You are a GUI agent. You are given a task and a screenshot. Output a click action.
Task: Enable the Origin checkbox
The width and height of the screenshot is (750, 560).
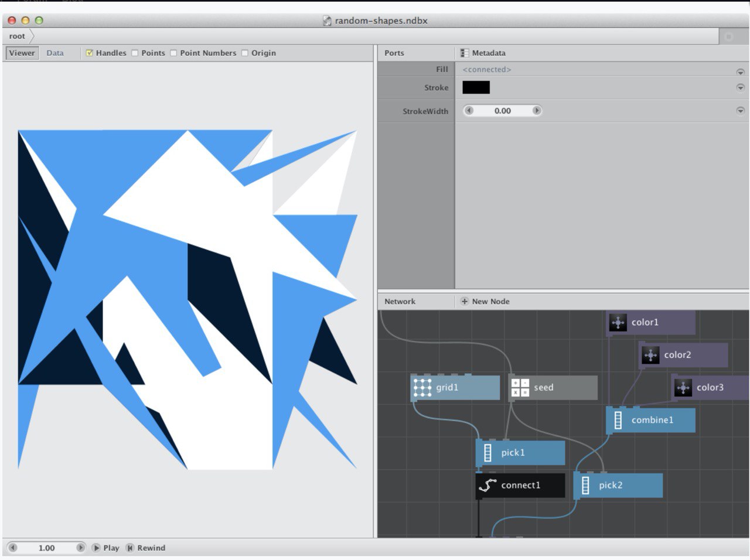pyautogui.click(x=245, y=53)
